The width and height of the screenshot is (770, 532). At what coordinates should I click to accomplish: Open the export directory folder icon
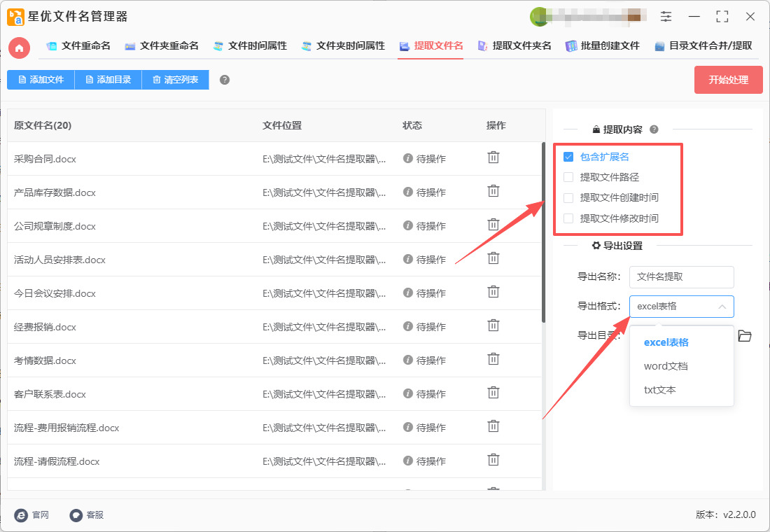(745, 336)
